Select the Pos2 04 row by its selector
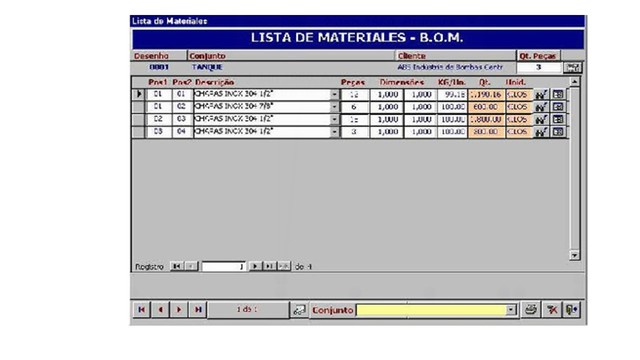This screenshot has height=360, width=640. 139,132
